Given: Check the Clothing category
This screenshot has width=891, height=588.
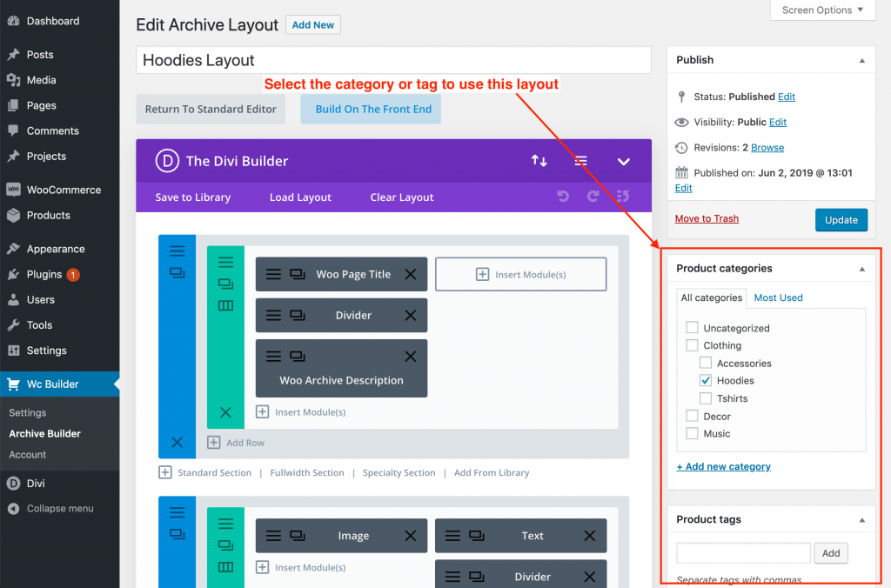Looking at the screenshot, I should click(692, 345).
